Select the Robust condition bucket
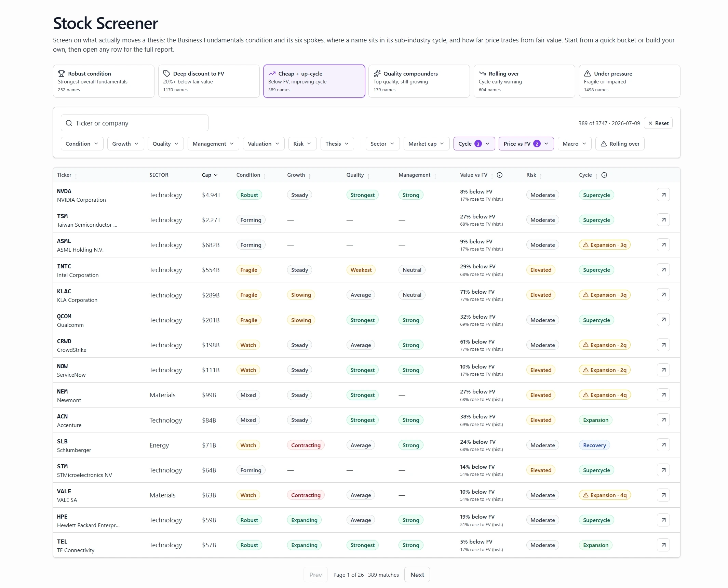This screenshot has height=588, width=728. pos(104,81)
